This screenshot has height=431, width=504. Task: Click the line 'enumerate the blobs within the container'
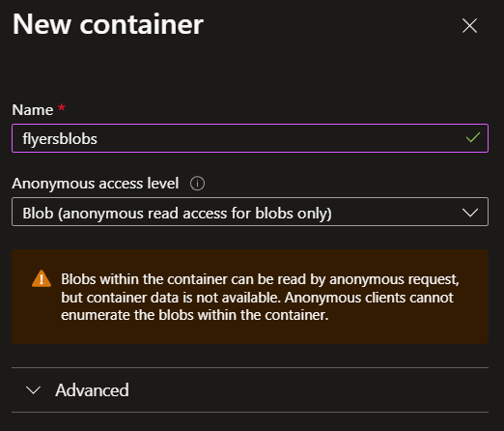tap(195, 315)
